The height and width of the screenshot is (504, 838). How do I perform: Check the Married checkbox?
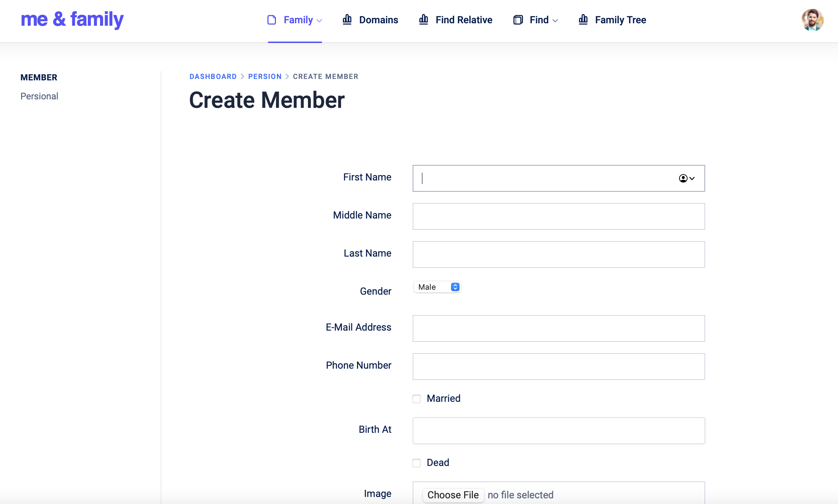[417, 399]
